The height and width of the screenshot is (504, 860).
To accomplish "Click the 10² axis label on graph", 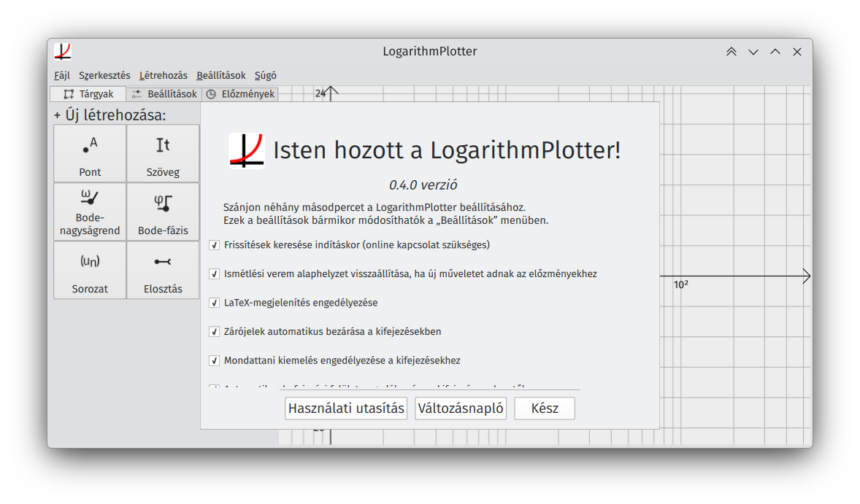I will 680,285.
